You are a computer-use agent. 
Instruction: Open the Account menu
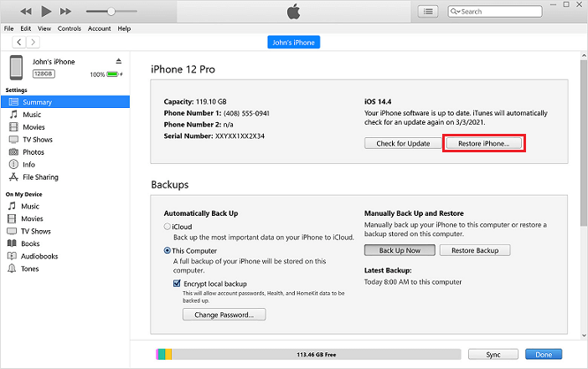point(99,28)
